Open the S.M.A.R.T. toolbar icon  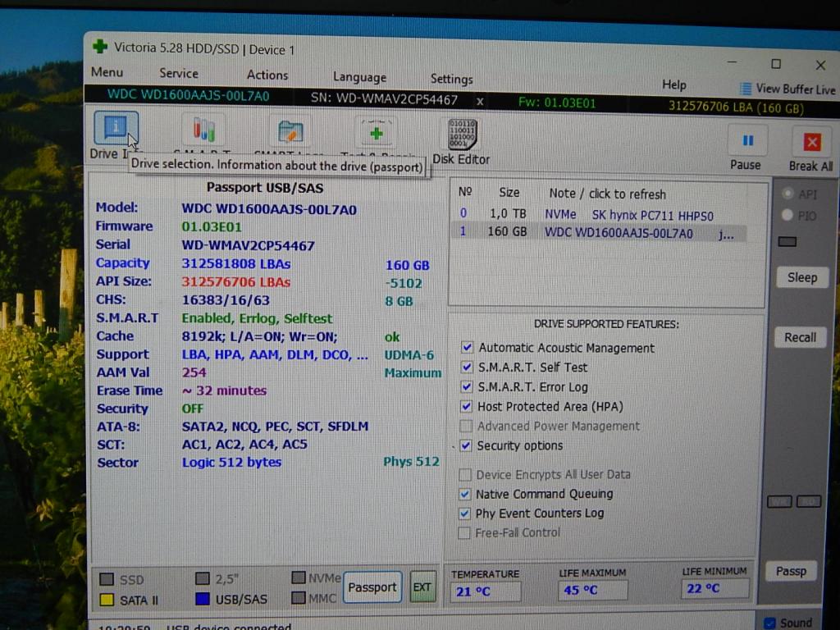203,130
